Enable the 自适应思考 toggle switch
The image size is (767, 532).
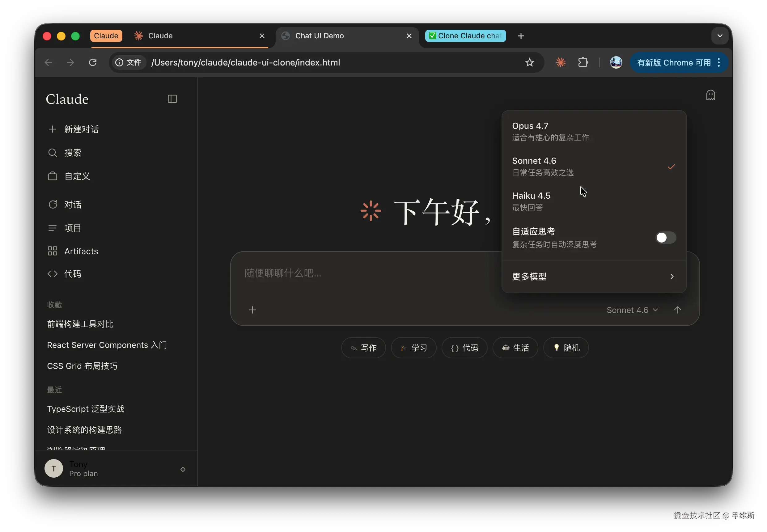pos(665,238)
